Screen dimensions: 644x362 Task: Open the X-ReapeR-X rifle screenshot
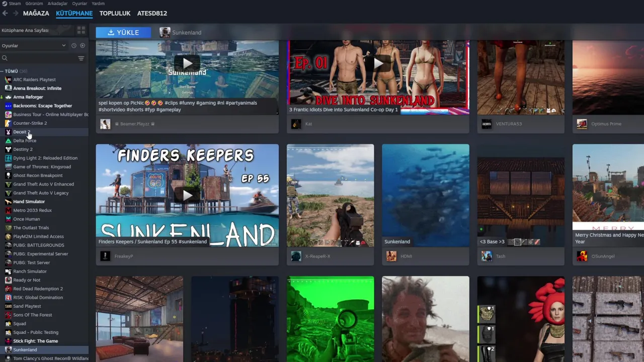pyautogui.click(x=331, y=196)
